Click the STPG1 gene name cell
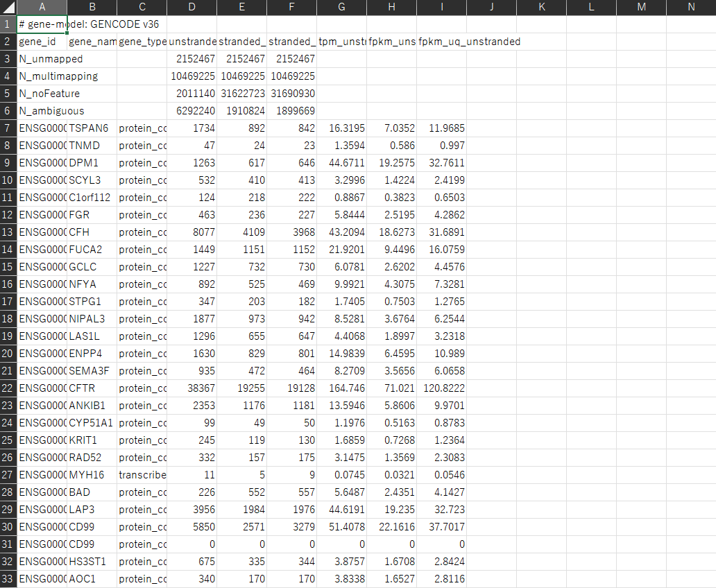The width and height of the screenshot is (716, 588). 92,302
